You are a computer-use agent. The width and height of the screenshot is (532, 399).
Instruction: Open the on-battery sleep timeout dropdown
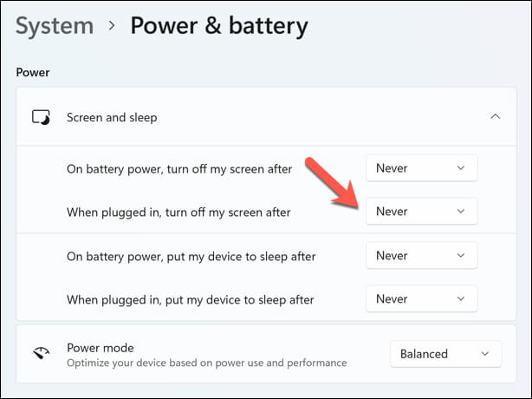pyautogui.click(x=421, y=256)
